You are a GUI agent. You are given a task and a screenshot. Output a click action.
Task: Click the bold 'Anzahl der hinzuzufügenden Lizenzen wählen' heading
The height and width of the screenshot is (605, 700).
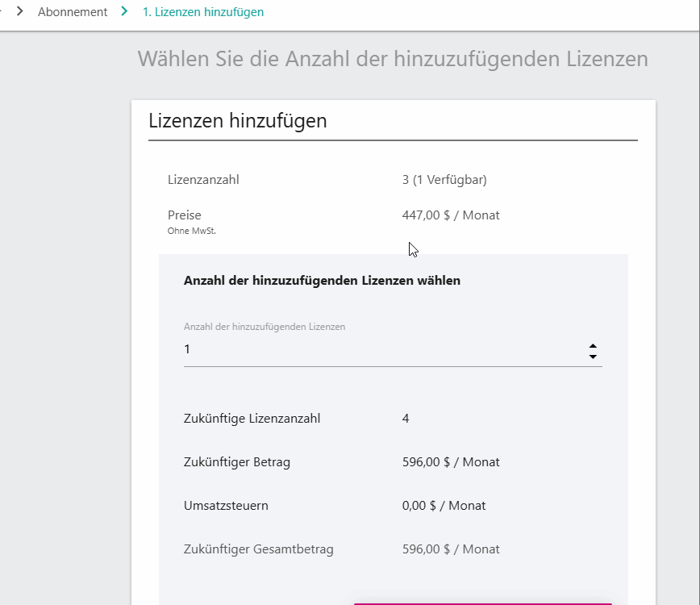point(322,281)
